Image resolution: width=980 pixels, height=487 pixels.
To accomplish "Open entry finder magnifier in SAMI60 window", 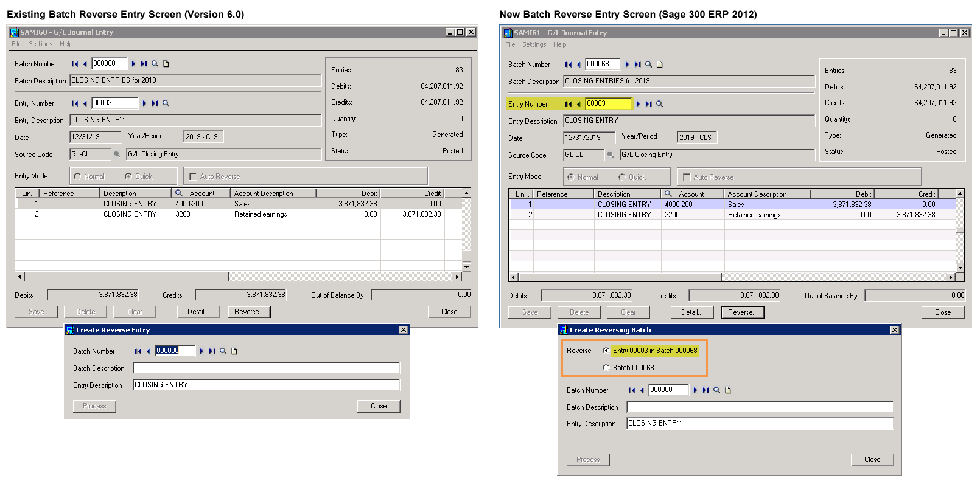I will click(166, 103).
